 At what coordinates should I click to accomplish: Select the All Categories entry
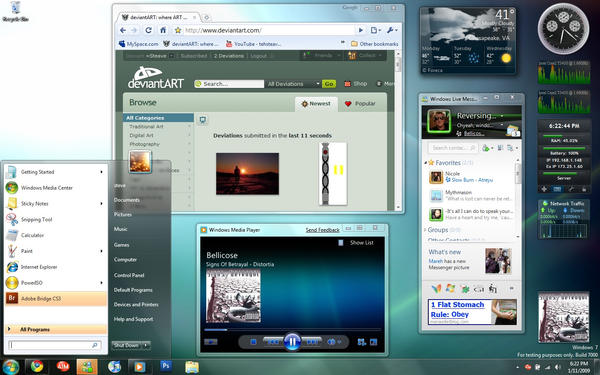(x=158, y=118)
